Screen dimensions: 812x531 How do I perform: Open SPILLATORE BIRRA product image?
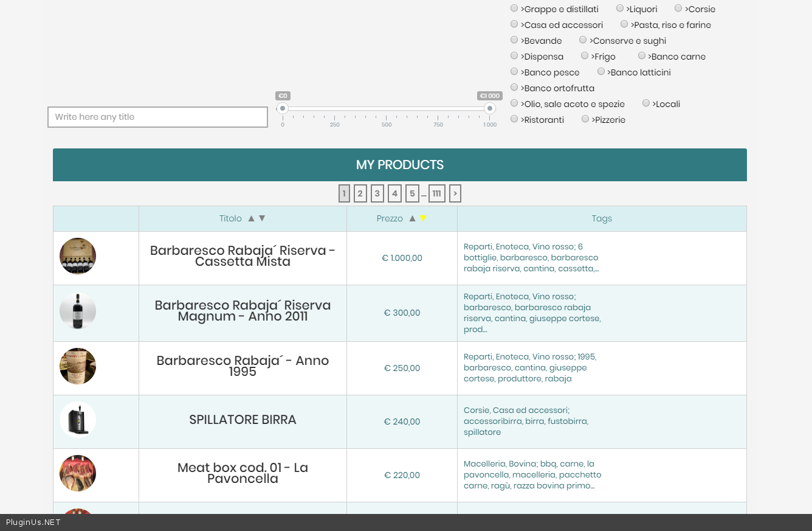pos(78,420)
